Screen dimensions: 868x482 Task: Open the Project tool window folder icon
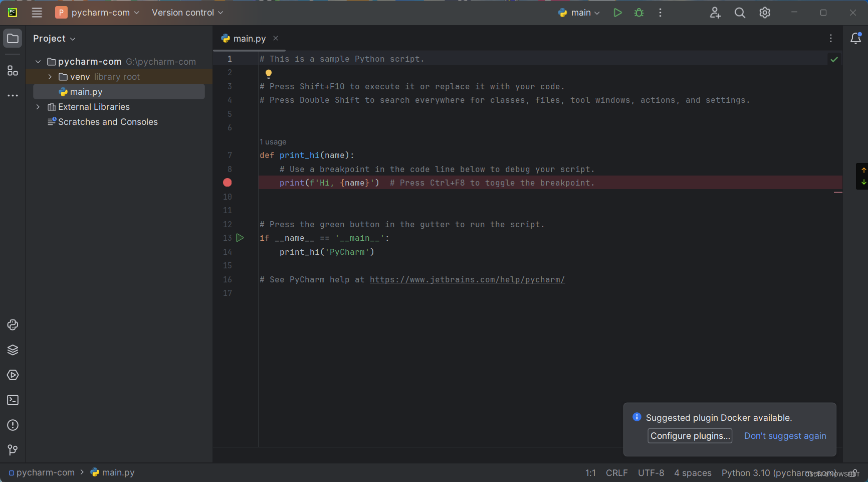(x=13, y=39)
